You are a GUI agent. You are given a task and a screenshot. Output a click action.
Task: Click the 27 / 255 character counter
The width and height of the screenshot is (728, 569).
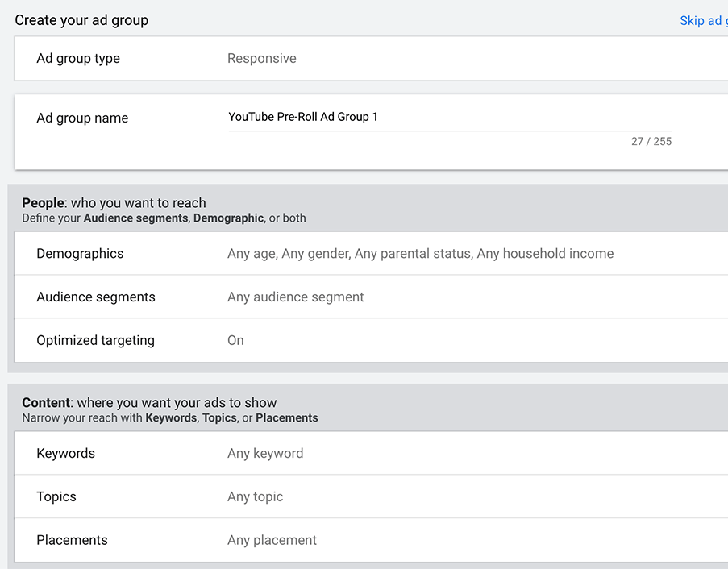651,142
